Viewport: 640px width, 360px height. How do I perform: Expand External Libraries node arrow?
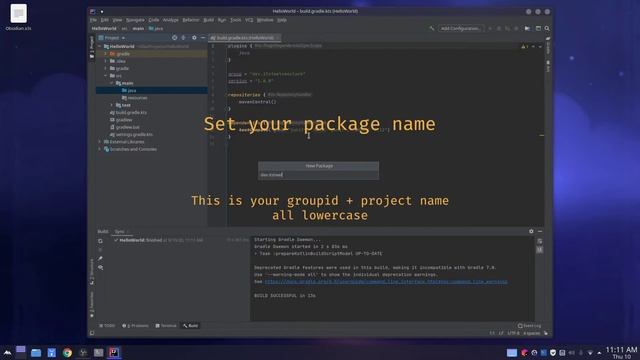click(100, 142)
